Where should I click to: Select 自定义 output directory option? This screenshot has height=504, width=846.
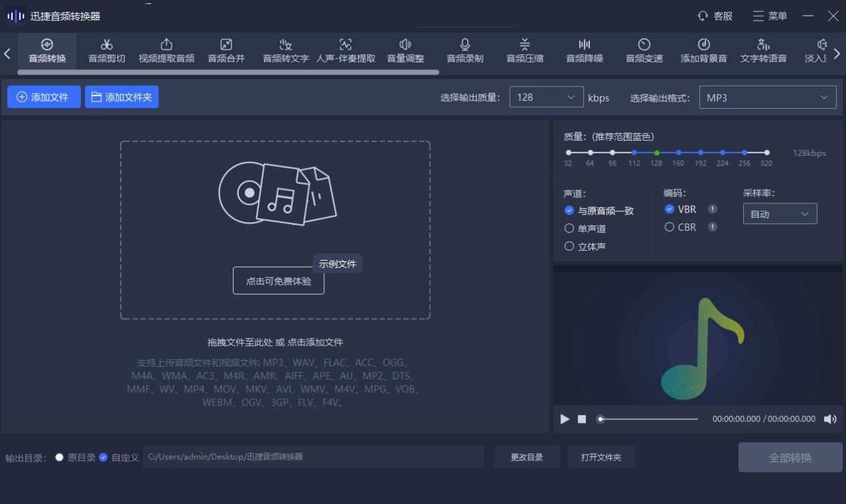119,457
